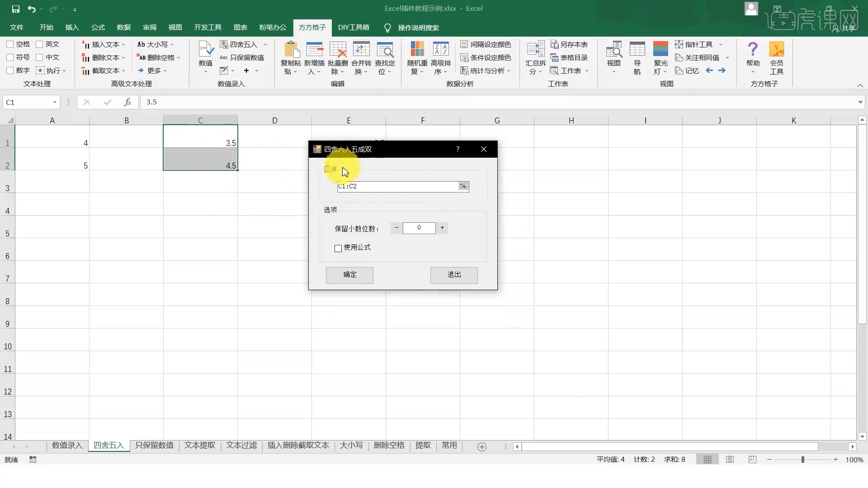
Task: Click the 批量删除 icon
Action: [x=338, y=49]
